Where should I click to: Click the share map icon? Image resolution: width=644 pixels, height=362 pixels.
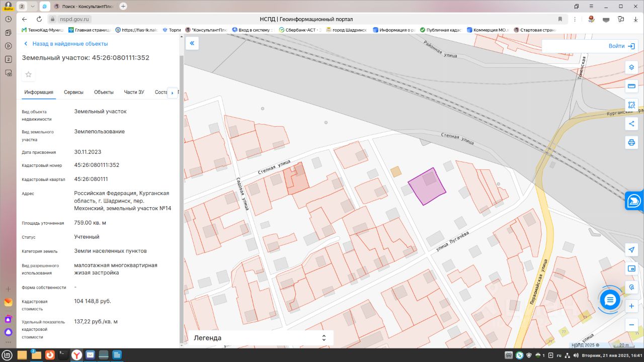(631, 124)
